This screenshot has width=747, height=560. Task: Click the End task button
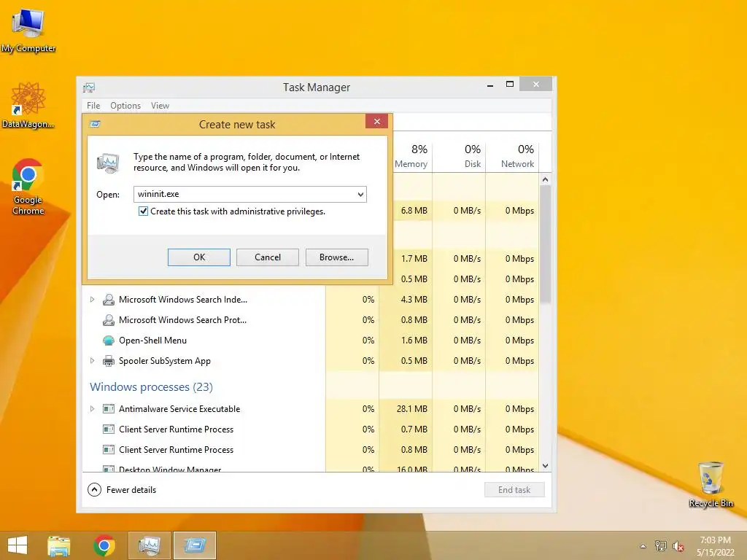[514, 489]
